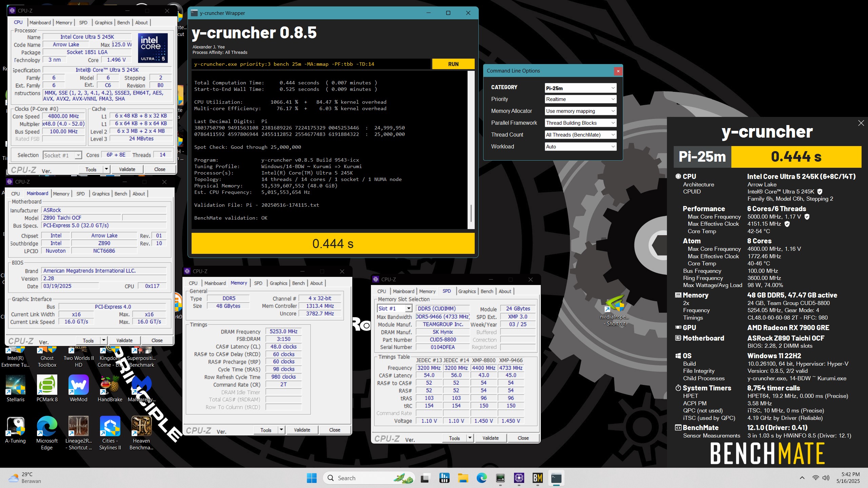Open the Workload Auto dropdown
The height and width of the screenshot is (488, 868).
pyautogui.click(x=580, y=147)
